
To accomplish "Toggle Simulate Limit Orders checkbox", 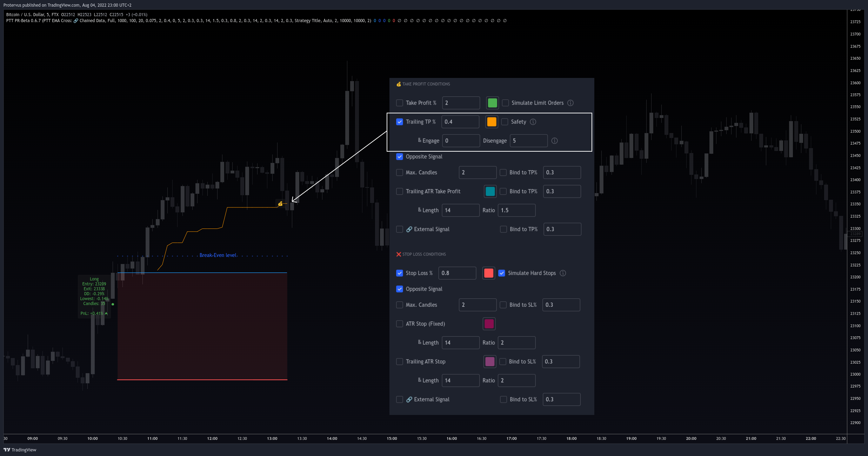I will pos(505,103).
